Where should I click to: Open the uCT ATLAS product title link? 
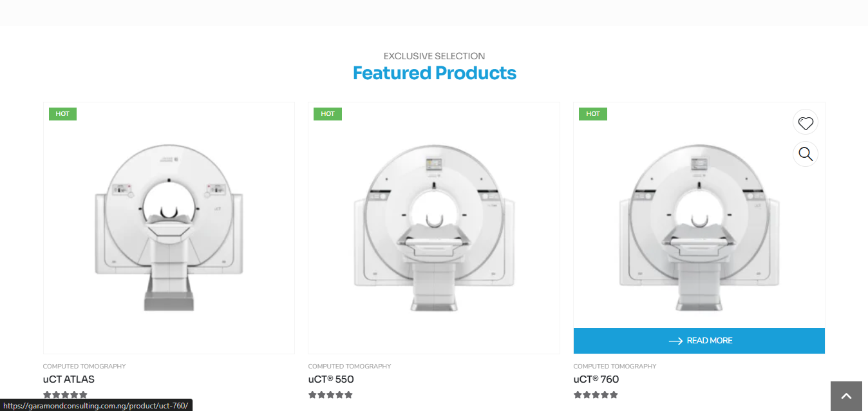[69, 379]
